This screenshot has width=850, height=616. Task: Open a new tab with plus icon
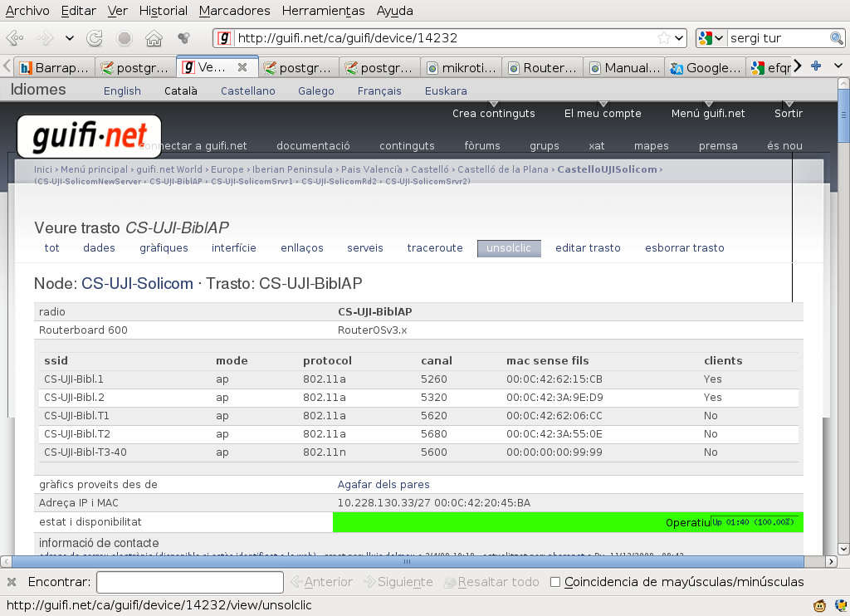[816, 66]
